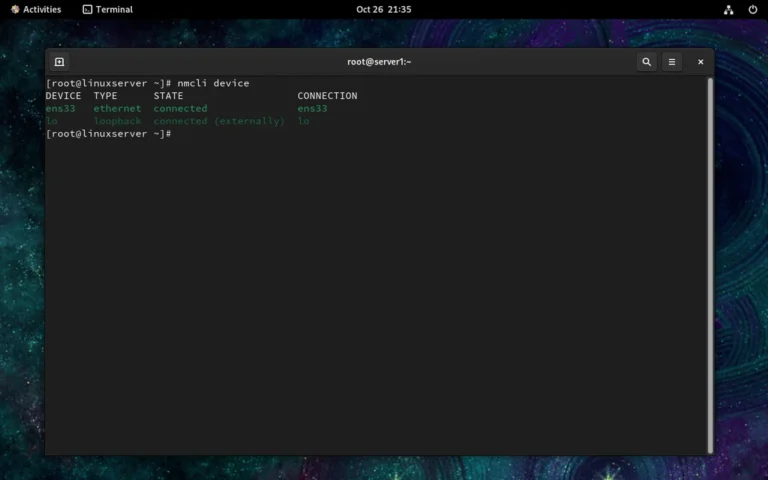Open the Activities overview

(x=36, y=9)
